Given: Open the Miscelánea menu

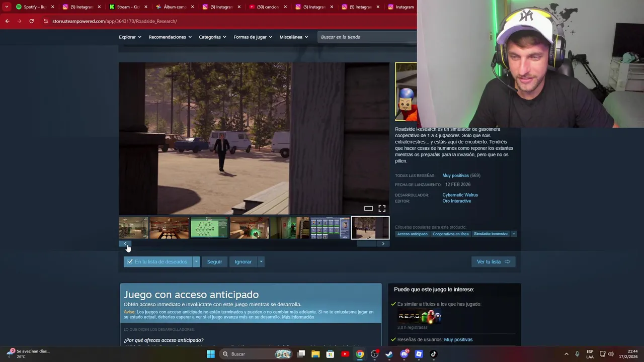Looking at the screenshot, I should pos(293,37).
